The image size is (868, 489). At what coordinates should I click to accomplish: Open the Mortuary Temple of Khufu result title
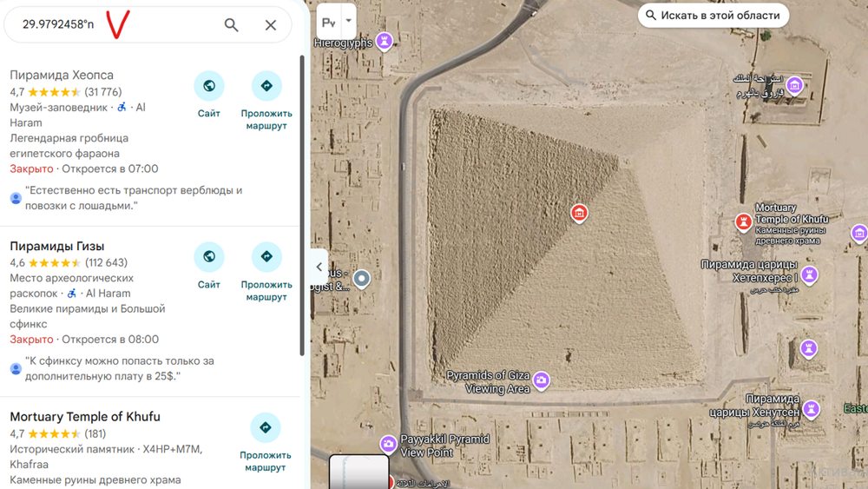(85, 416)
